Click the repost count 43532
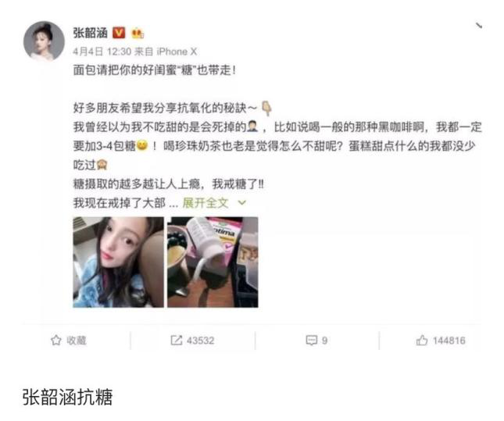 (200, 341)
